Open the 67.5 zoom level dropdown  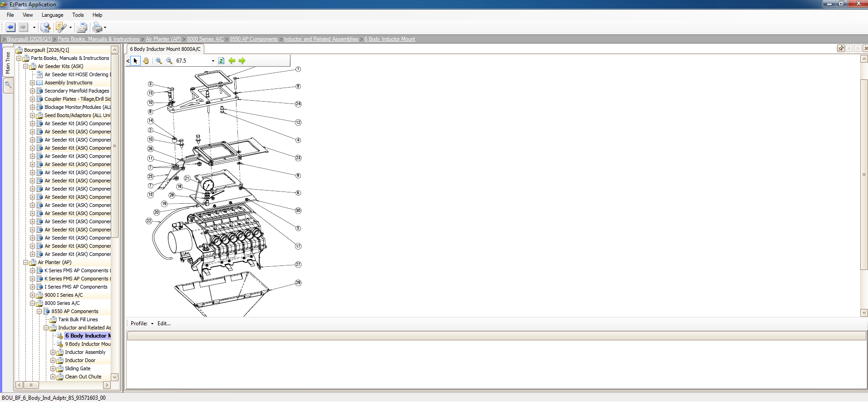tap(213, 61)
